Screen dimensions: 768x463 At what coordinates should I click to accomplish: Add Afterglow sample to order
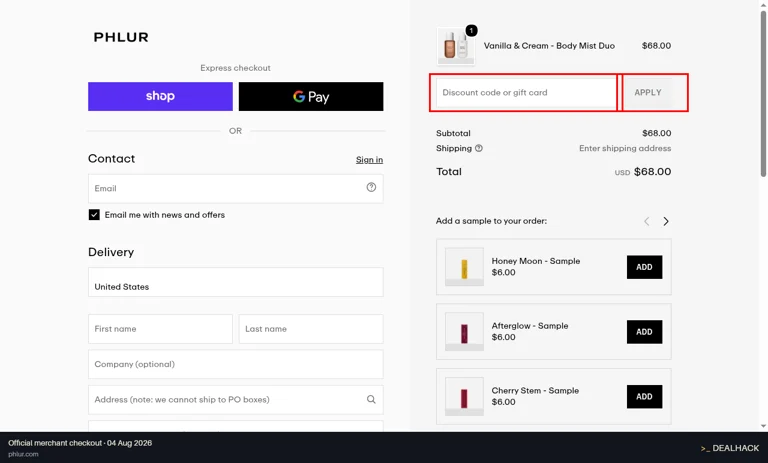coord(645,332)
